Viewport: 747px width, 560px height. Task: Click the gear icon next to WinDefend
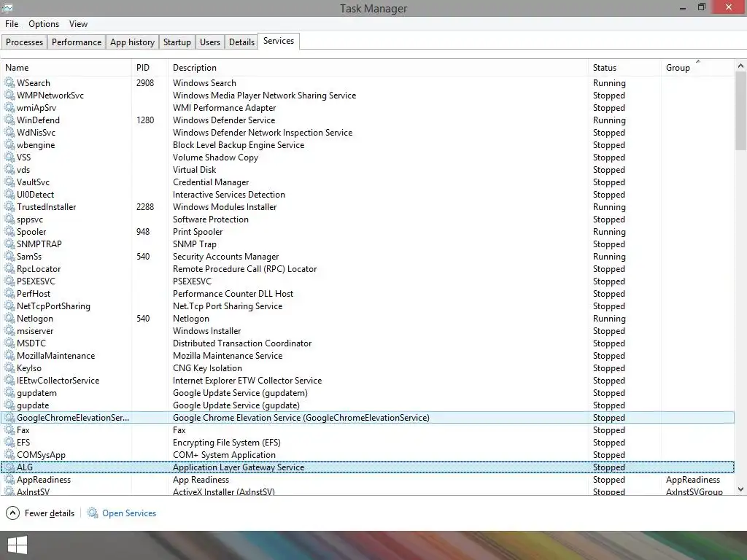[9, 120]
